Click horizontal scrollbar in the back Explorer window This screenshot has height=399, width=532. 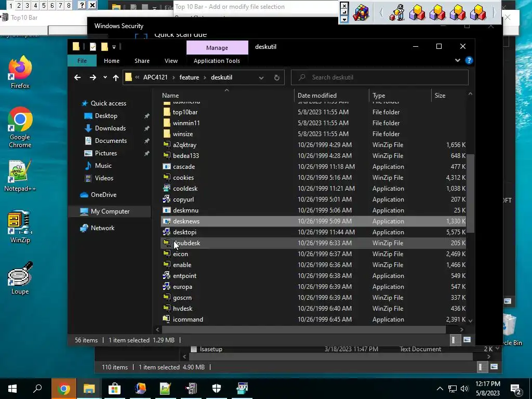[x=331, y=356]
